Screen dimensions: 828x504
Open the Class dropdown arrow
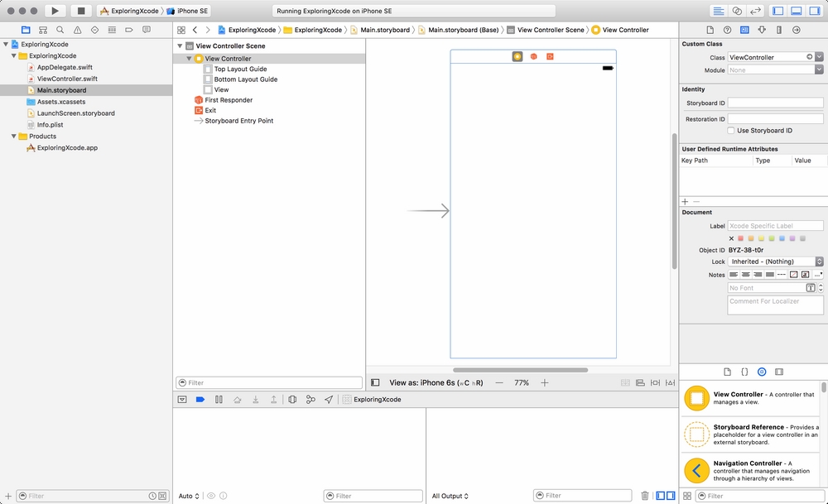point(819,57)
